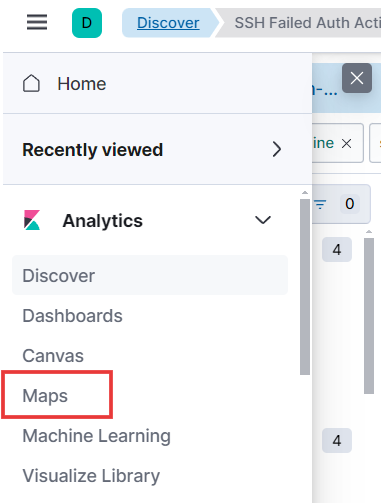Screen dimensions: 381x503
Task: Close the navigation flyout with X button
Action: pyautogui.click(x=357, y=78)
